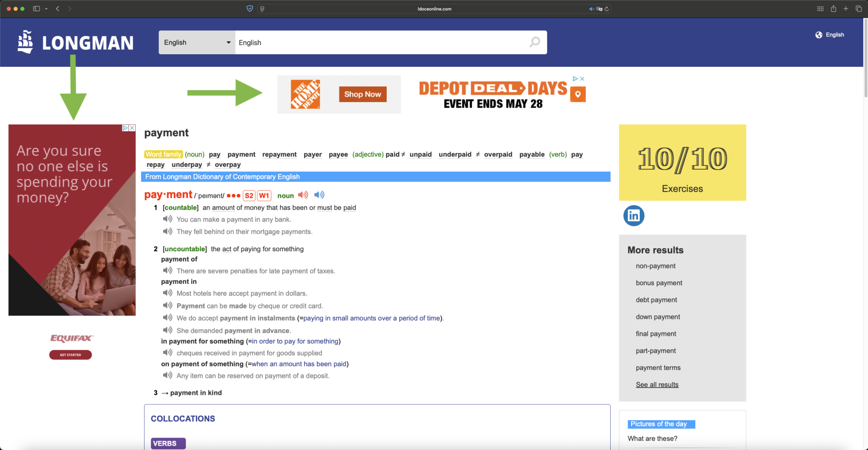Click See all results link

pos(657,384)
